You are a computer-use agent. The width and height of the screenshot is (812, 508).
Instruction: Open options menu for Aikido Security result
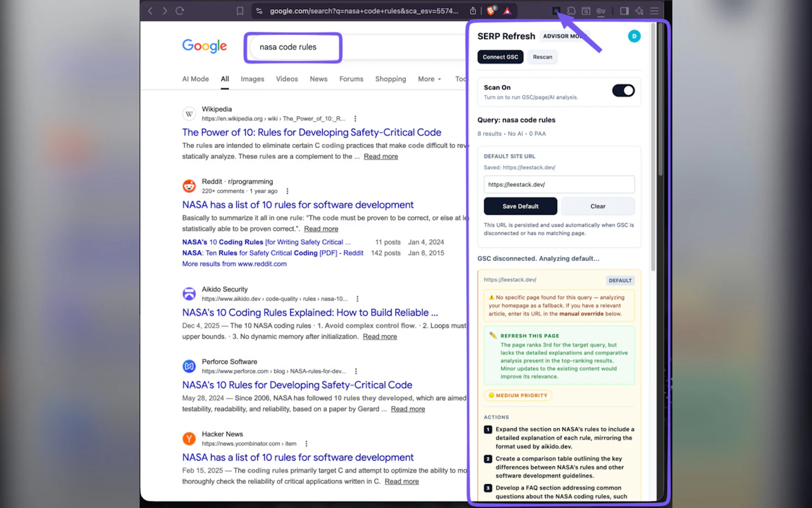click(357, 299)
